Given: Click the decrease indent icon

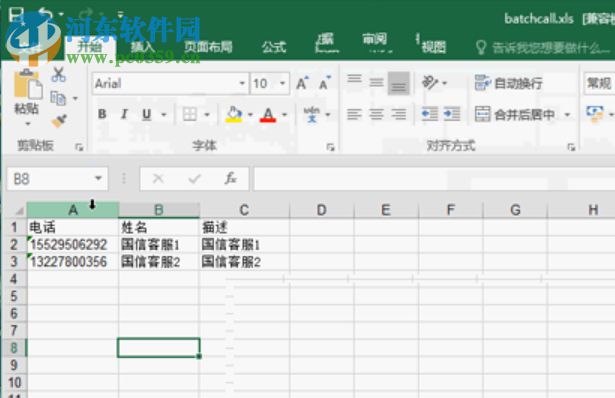Looking at the screenshot, I should [x=429, y=114].
